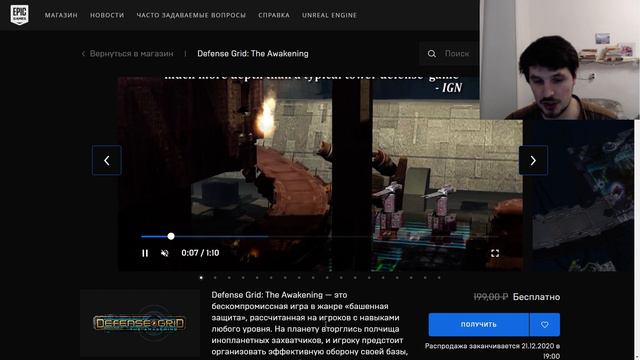Click the video progress handle
This screenshot has width=640, height=360.
click(x=171, y=236)
